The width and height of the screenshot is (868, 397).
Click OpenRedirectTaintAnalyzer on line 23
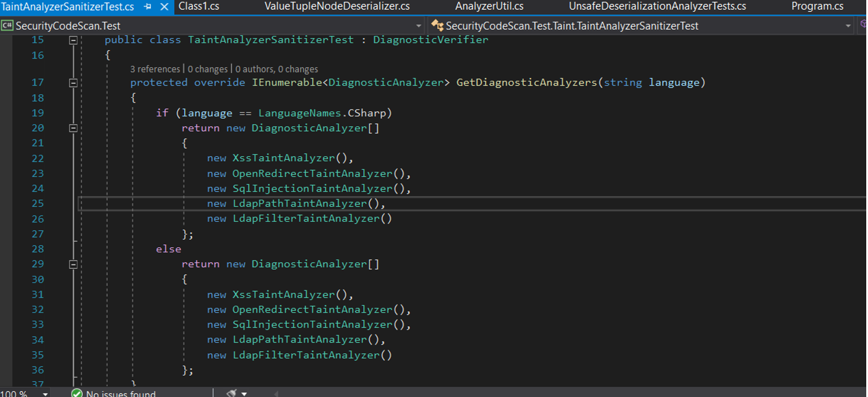312,173
